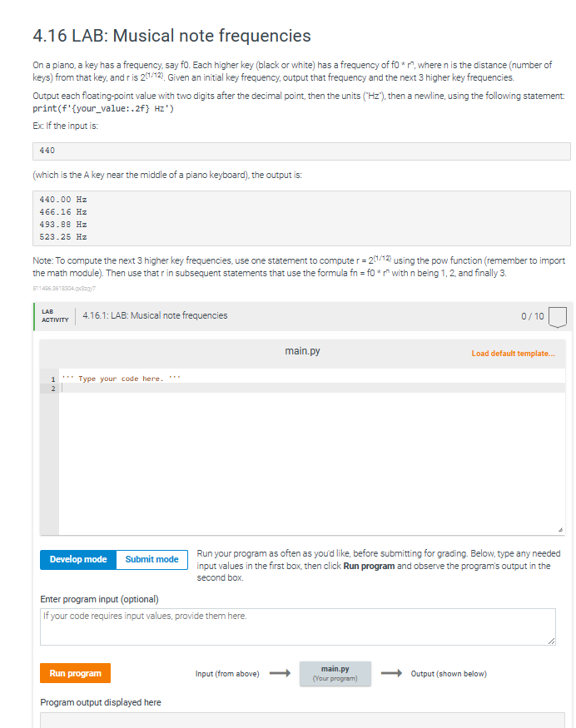Click the main.py box in the workflow diagram

point(334,673)
